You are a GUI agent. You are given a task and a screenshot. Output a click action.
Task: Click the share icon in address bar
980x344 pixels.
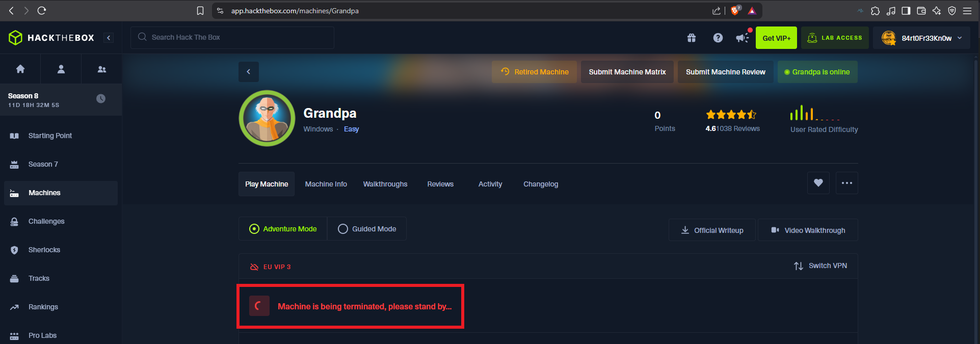pyautogui.click(x=716, y=11)
